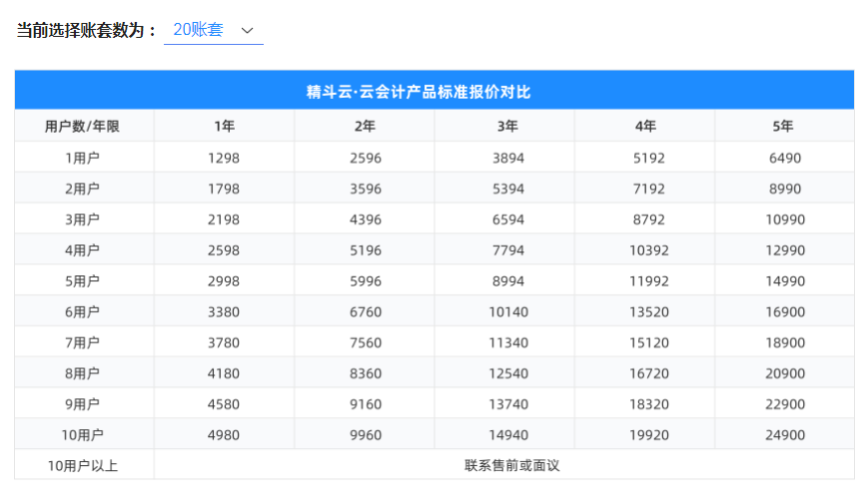Select price 24900 in the 10用户 row
The width and height of the screenshot is (868, 502).
(785, 435)
